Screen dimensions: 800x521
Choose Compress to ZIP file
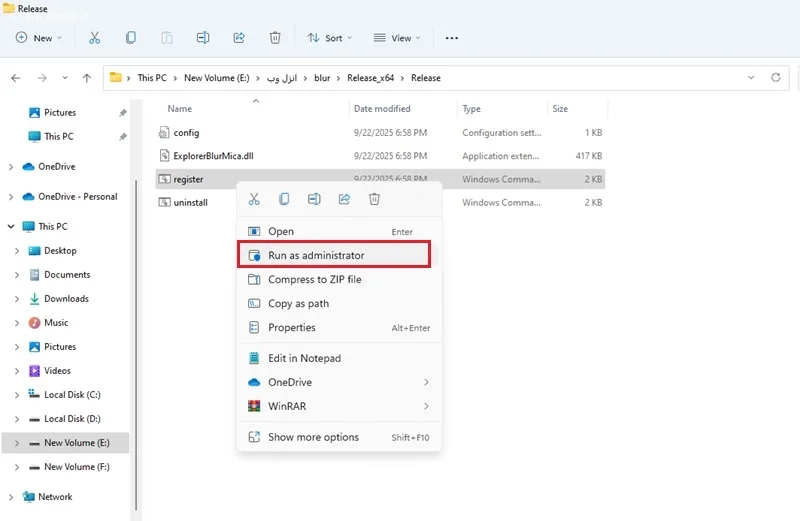(314, 280)
